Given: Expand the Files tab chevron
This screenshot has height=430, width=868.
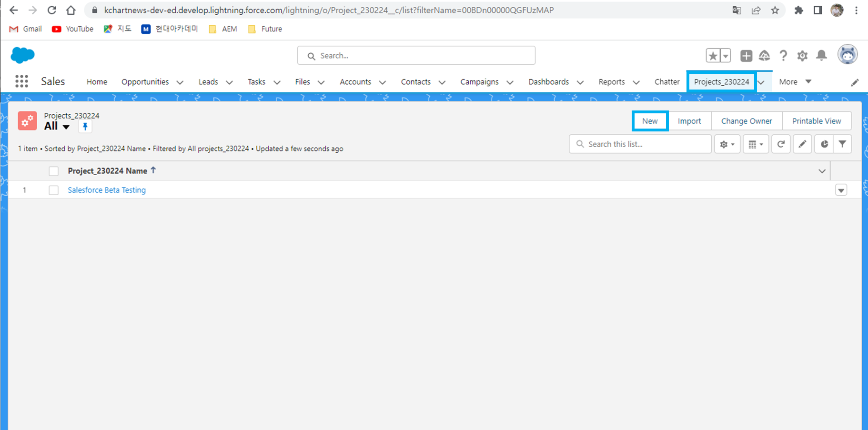Looking at the screenshot, I should click(321, 82).
